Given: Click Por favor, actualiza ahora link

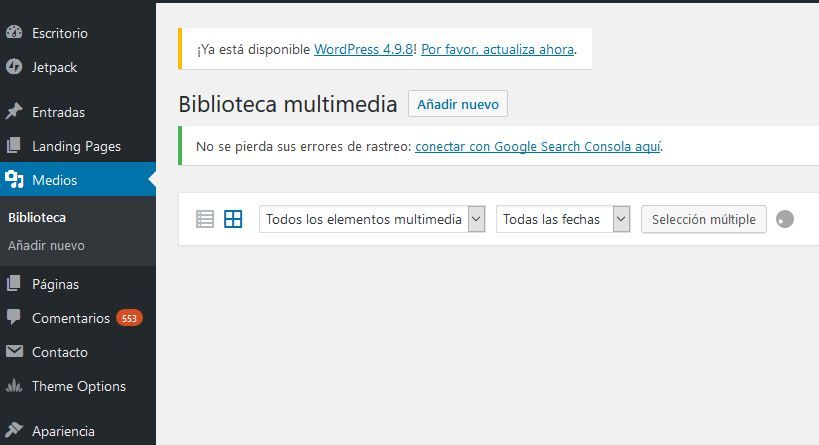Looking at the screenshot, I should pyautogui.click(x=497, y=49).
